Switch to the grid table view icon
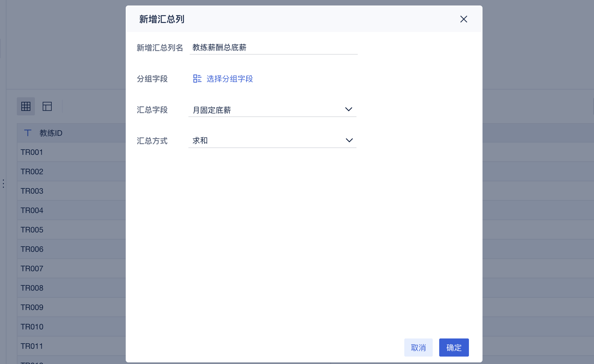The height and width of the screenshot is (364, 594). click(x=26, y=106)
